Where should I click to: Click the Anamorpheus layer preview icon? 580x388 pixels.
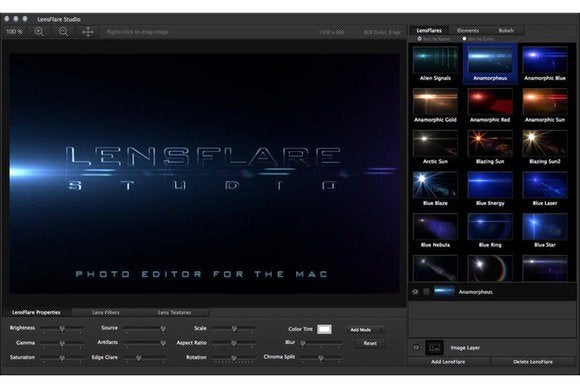(444, 292)
